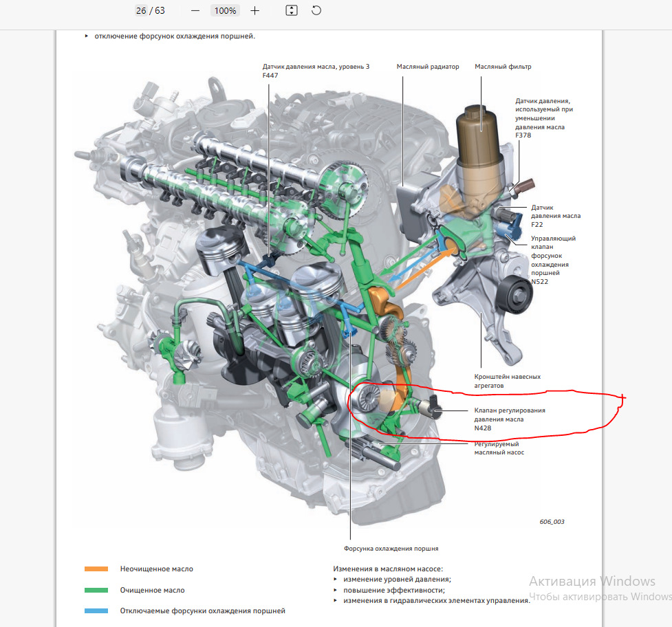Click the 606_003 figure reference
The height and width of the screenshot is (627, 672).
551,522
